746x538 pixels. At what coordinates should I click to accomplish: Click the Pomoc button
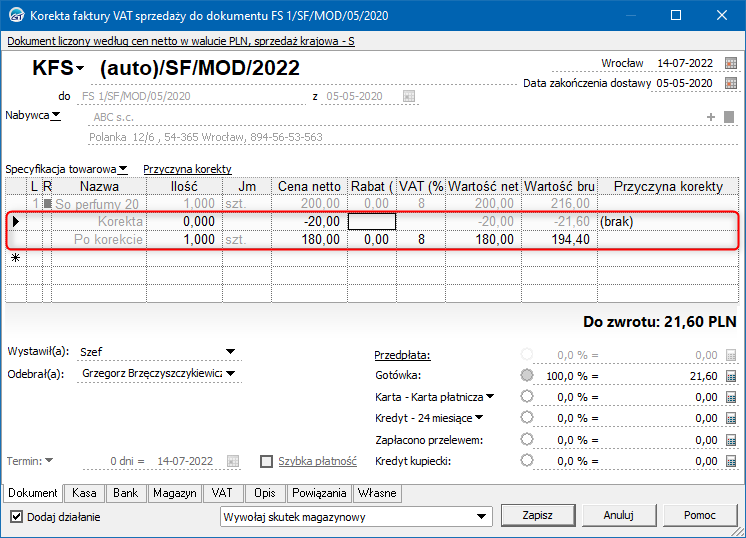click(x=699, y=515)
